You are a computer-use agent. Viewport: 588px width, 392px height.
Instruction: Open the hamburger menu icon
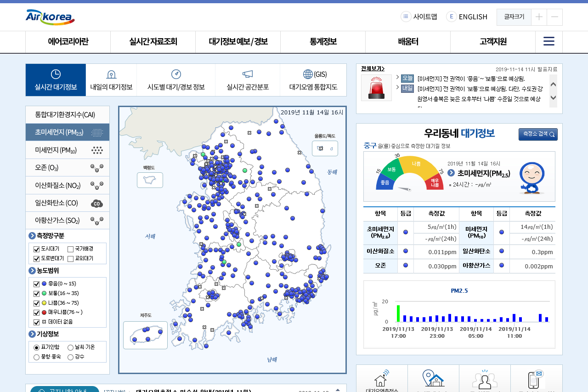(x=548, y=41)
